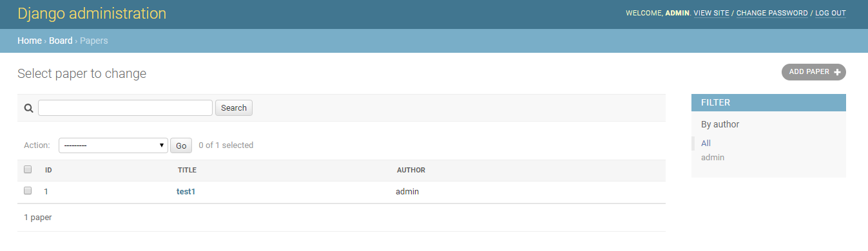This screenshot has width=868, height=251.
Task: Open the test1 paper title link
Action: 186,191
